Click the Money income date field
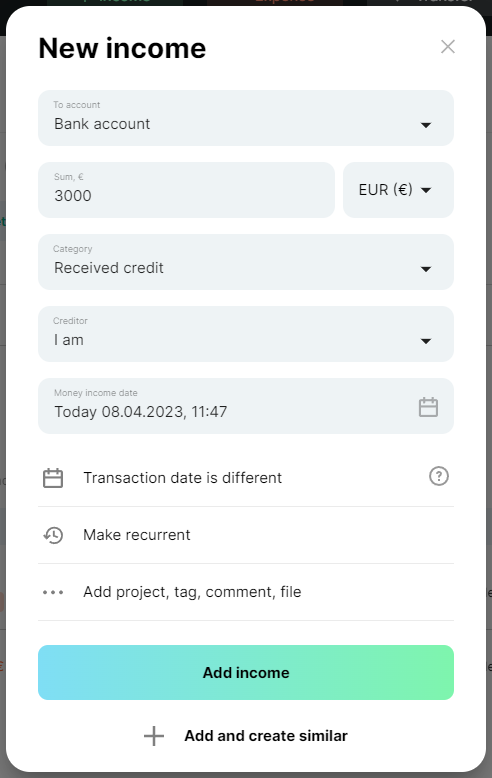 pyautogui.click(x=246, y=406)
